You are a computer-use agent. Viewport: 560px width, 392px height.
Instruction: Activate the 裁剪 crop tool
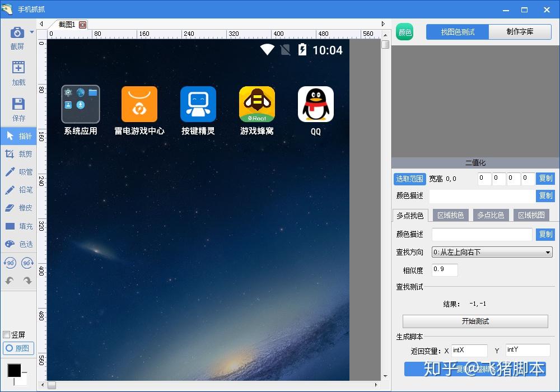[18, 154]
